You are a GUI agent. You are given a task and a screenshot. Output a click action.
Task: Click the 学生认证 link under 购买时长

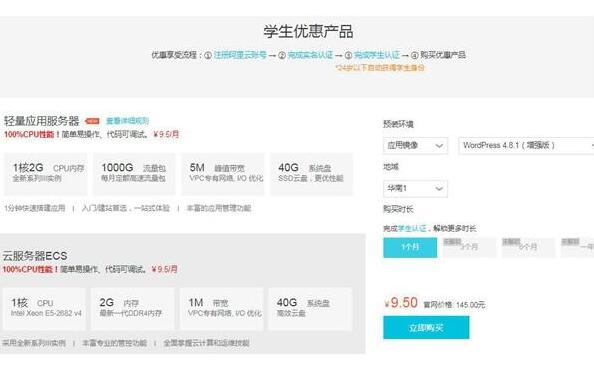[x=412, y=228]
